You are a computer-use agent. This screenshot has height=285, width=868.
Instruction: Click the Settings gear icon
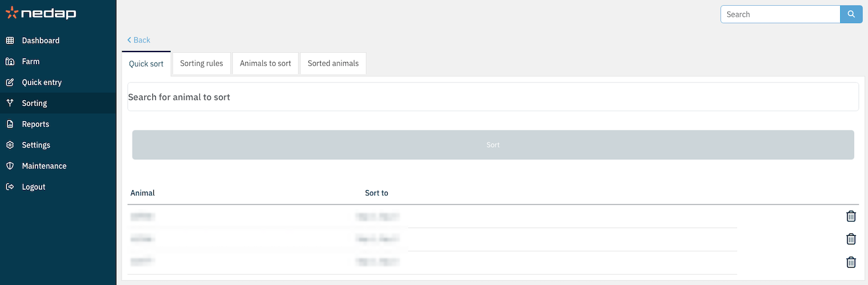pos(10,145)
